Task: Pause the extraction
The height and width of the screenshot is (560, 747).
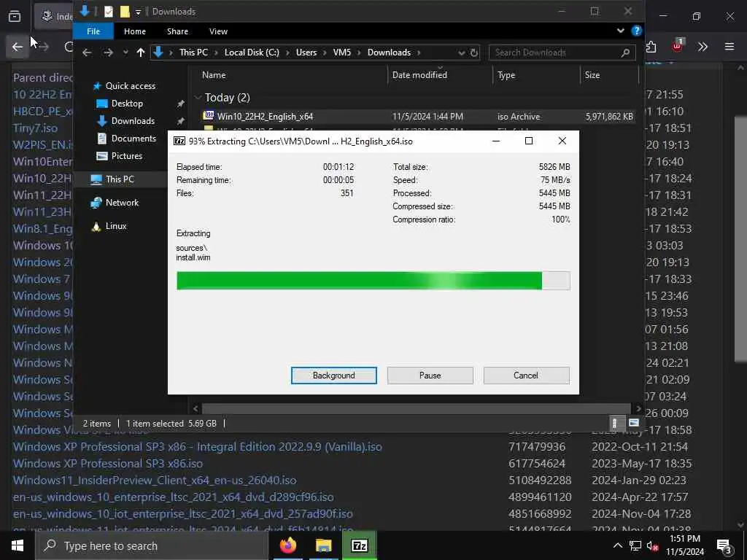Action: [430, 376]
